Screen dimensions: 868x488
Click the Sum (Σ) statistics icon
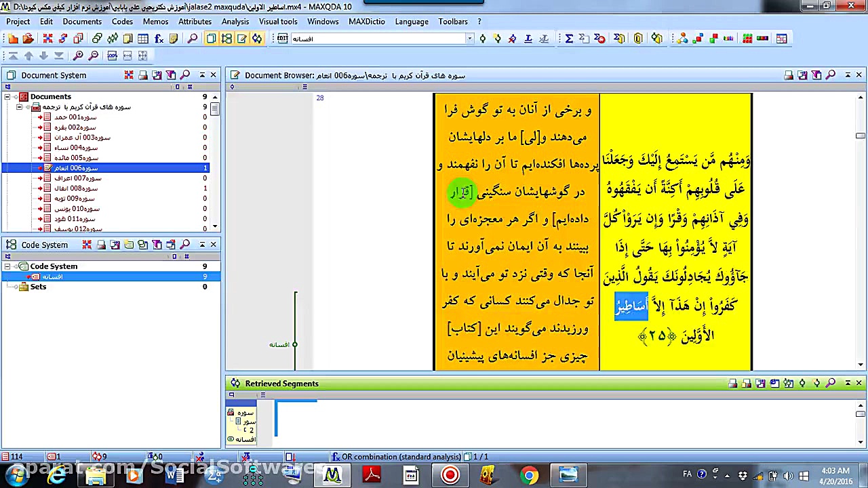[x=570, y=38]
